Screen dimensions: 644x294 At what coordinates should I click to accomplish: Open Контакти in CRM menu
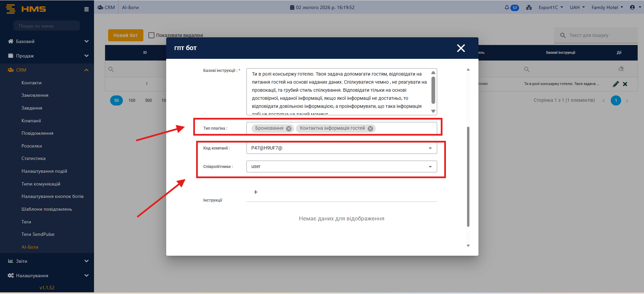(x=32, y=83)
